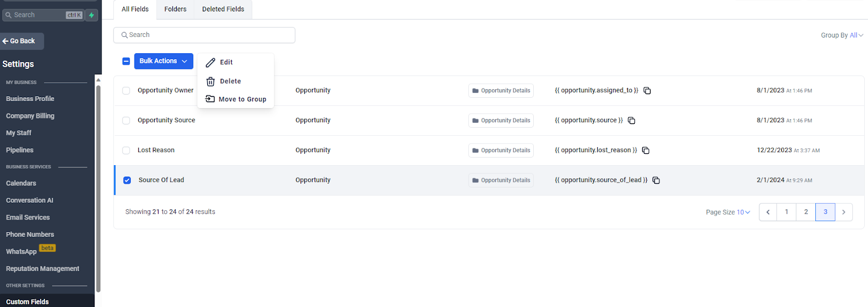Go to page 1 of results
This screenshot has width=868, height=307.
coord(787,212)
